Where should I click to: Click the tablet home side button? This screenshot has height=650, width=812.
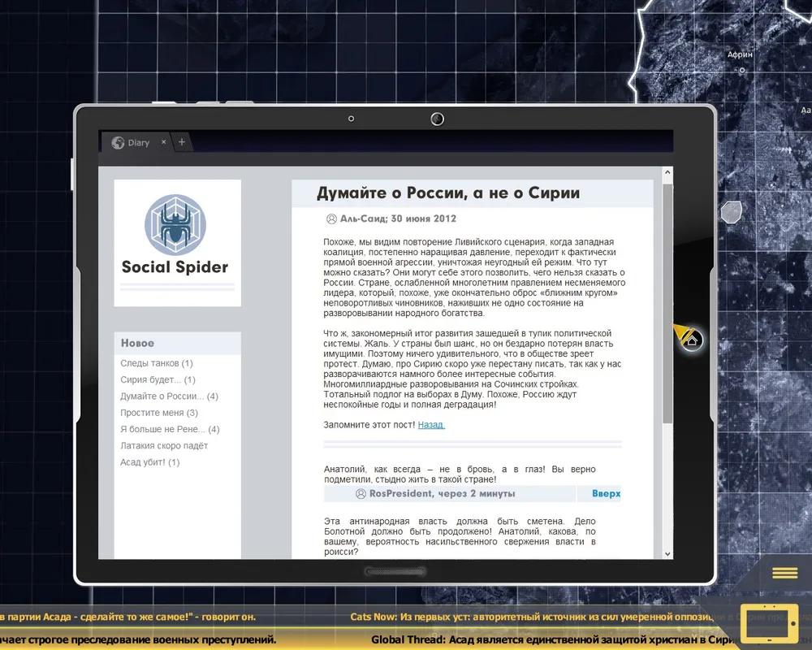pyautogui.click(x=691, y=340)
